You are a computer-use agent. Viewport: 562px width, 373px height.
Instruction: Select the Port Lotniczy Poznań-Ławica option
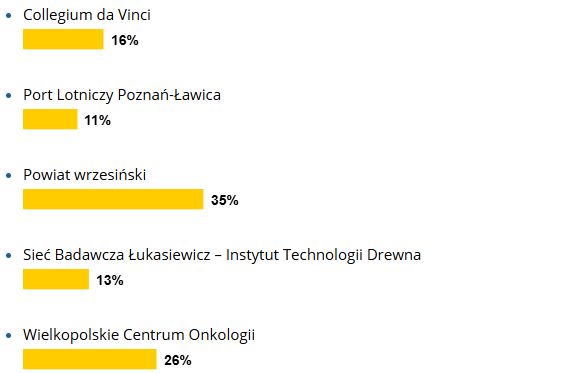(x=122, y=95)
